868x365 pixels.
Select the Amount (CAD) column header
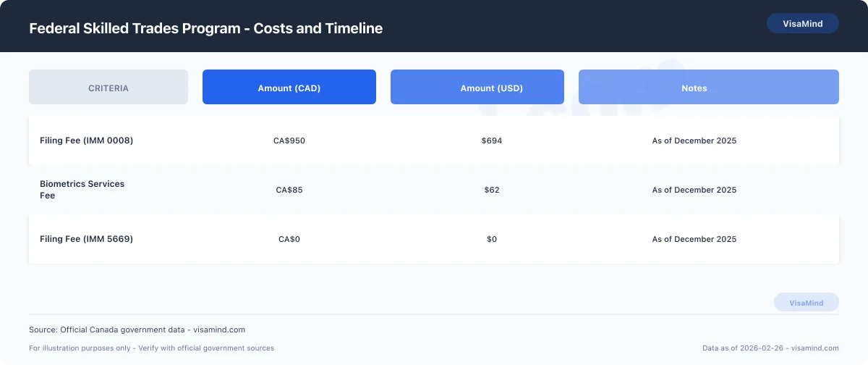tap(289, 88)
